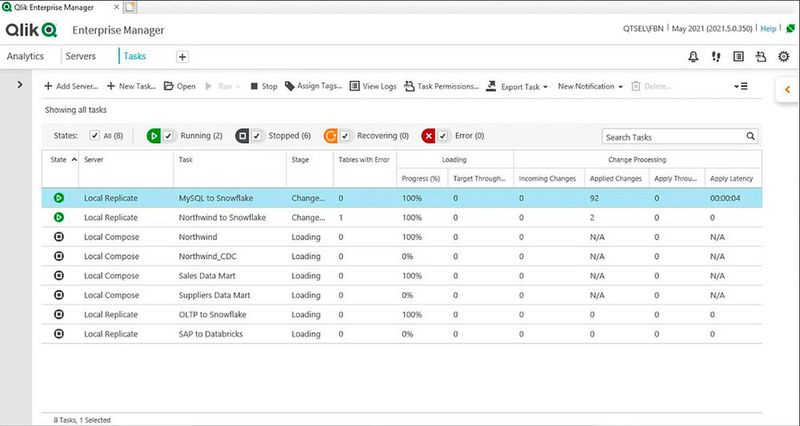The width and height of the screenshot is (800, 426).
Task: Select the MySQL to Snowflake task name
Action: point(216,198)
